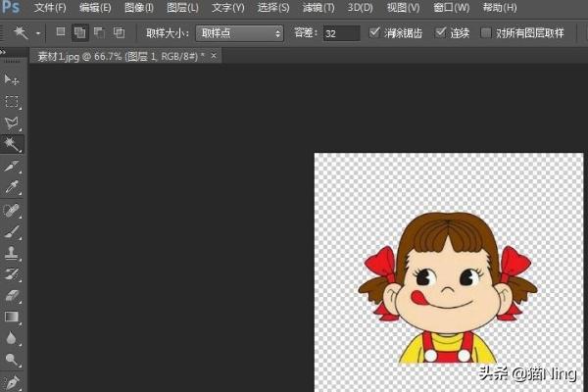Open the 文件(F) menu

[x=50, y=8]
